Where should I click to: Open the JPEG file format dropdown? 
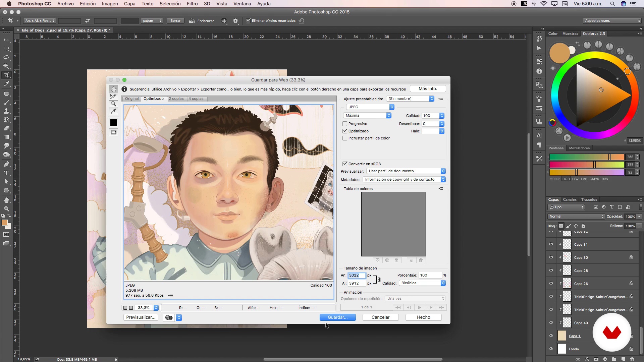[370, 107]
